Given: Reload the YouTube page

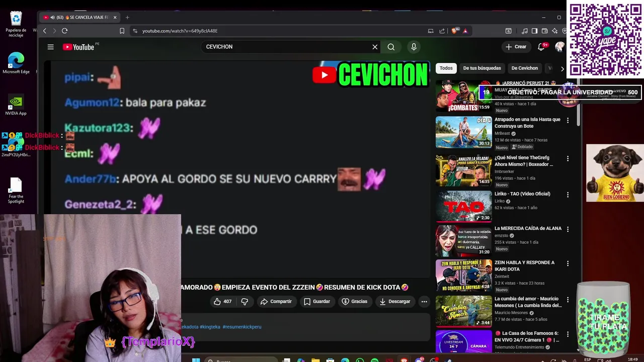Looking at the screenshot, I should 64,31.
